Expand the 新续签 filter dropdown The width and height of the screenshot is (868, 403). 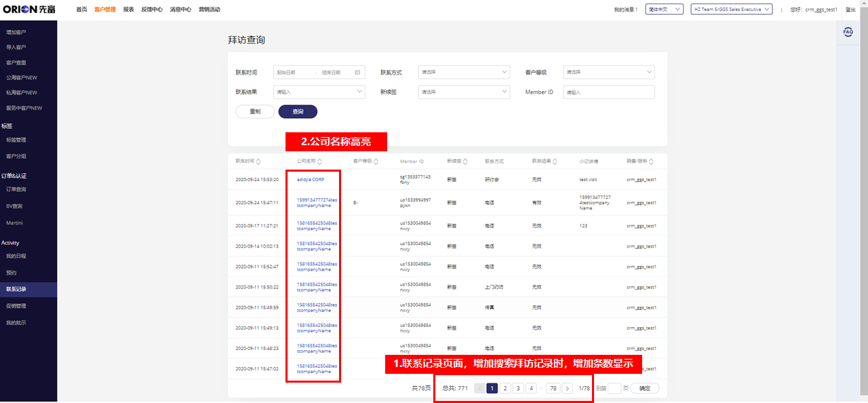[464, 92]
